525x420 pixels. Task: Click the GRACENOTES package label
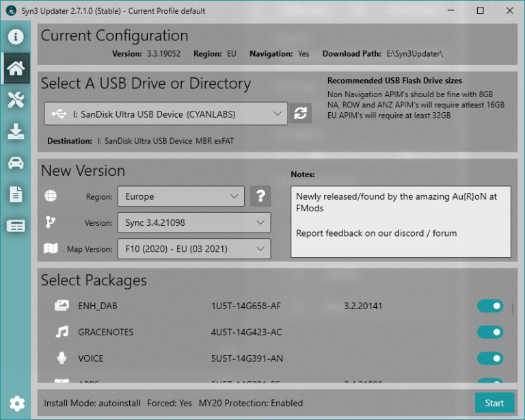point(105,332)
